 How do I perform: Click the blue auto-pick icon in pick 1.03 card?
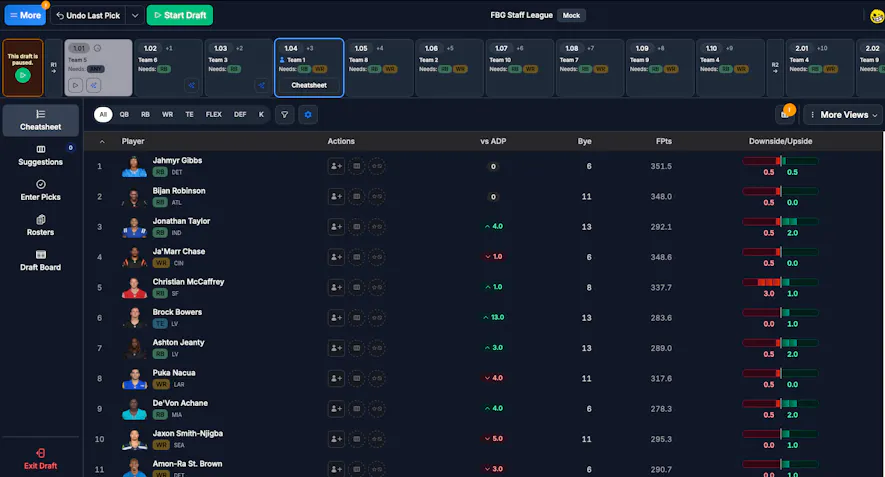coord(261,85)
